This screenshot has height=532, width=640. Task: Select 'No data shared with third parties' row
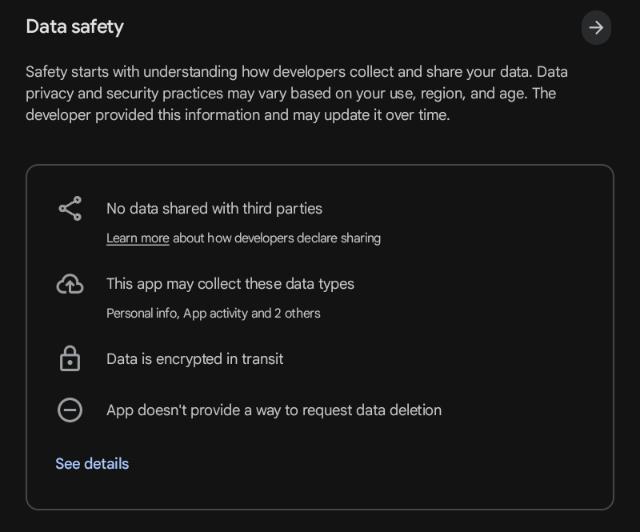click(214, 209)
